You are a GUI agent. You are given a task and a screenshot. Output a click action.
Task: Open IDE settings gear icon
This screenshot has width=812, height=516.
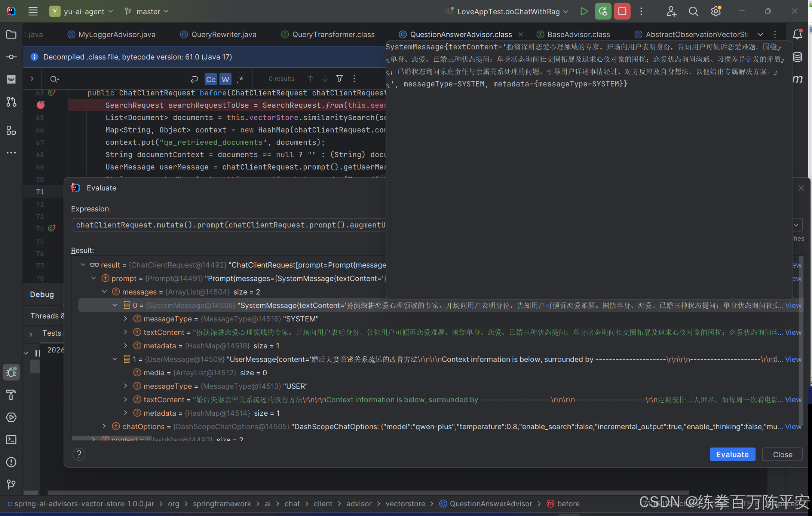[x=716, y=11]
